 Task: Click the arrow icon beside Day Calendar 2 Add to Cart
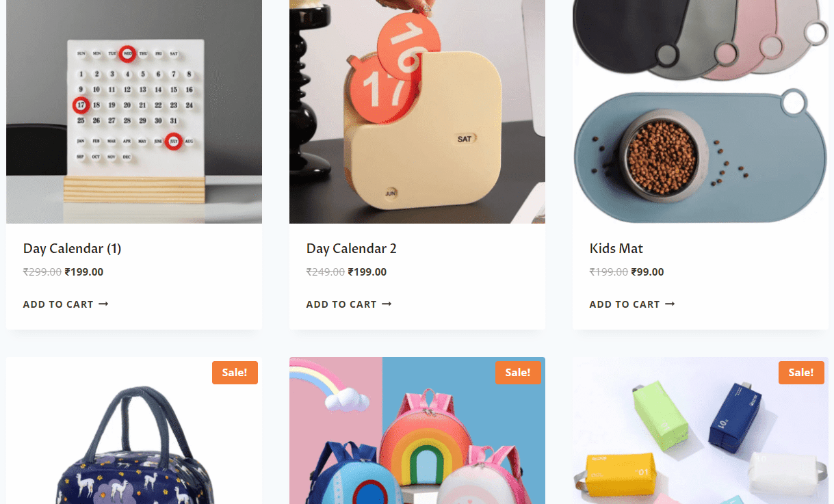click(387, 304)
